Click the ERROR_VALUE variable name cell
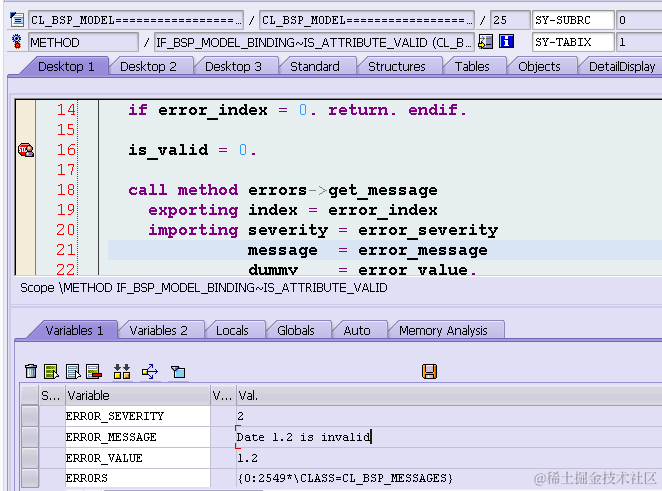662x491 pixels. pos(138,458)
